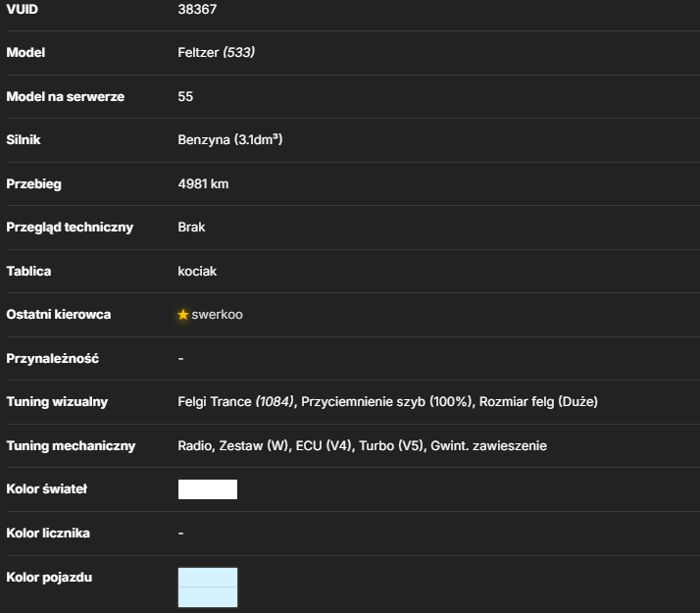Click the gold star icon beside swerkoo

(183, 315)
